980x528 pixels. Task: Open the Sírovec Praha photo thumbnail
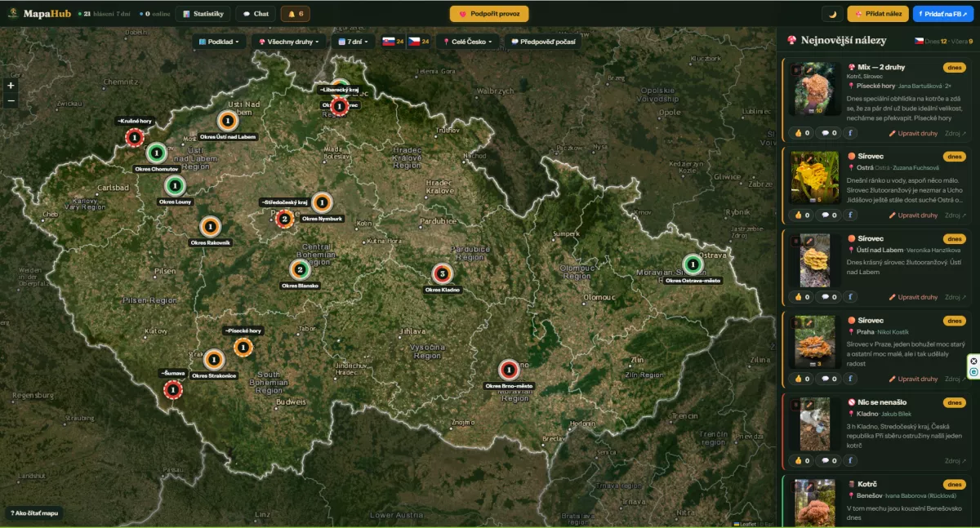coord(816,341)
